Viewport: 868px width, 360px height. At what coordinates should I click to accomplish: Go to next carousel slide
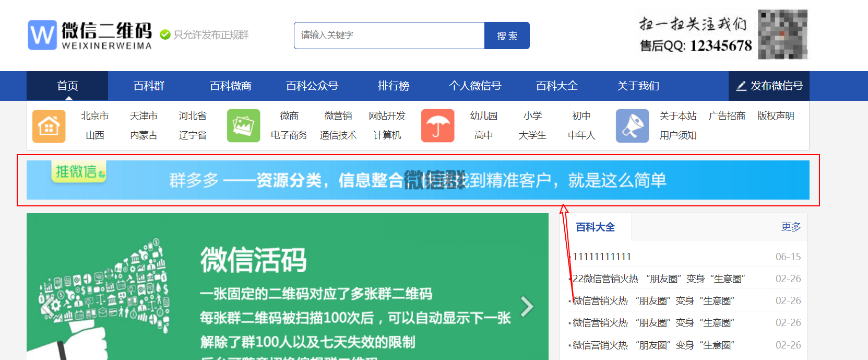coord(527,306)
